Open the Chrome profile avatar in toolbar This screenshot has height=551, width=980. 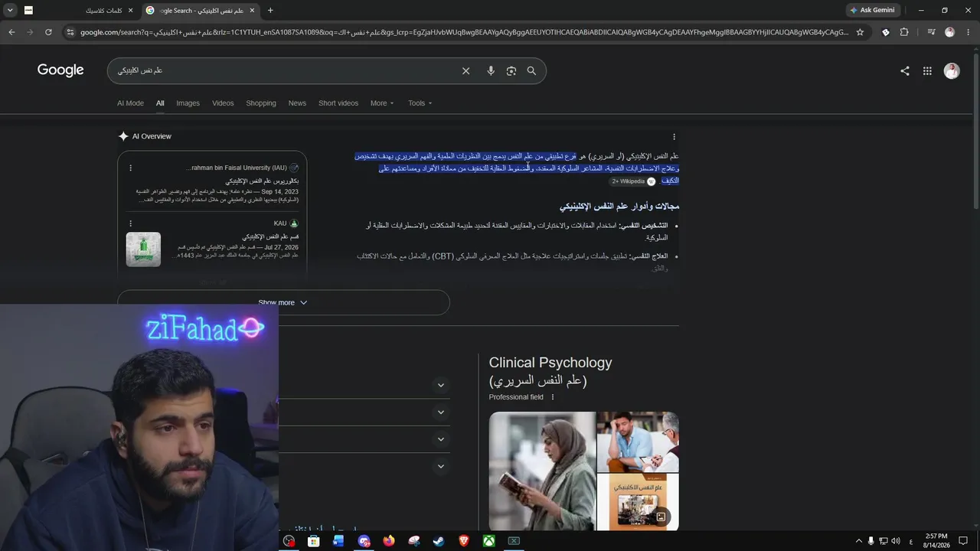(950, 32)
